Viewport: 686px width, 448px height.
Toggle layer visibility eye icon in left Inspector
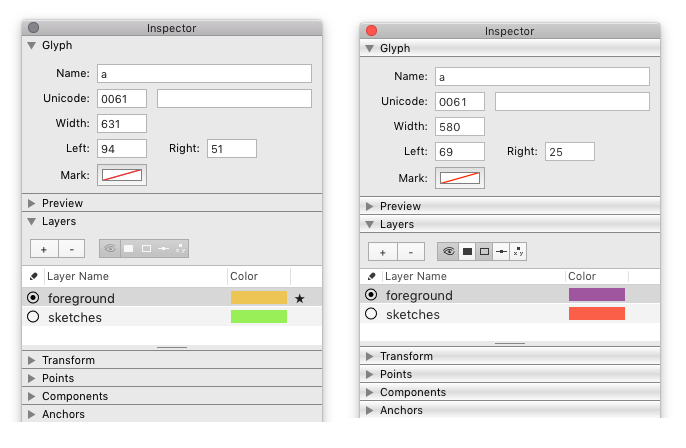click(x=109, y=248)
